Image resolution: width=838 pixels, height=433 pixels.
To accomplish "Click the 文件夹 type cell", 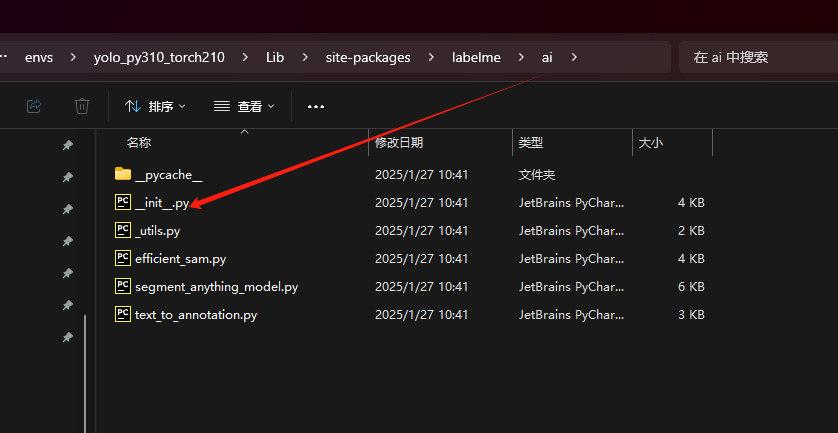I will tap(537, 175).
